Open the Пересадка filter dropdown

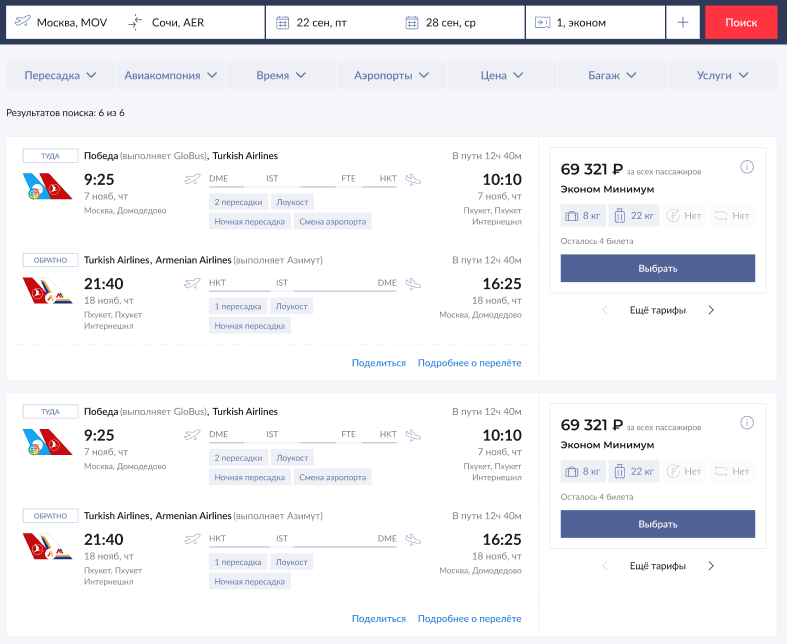(x=61, y=75)
